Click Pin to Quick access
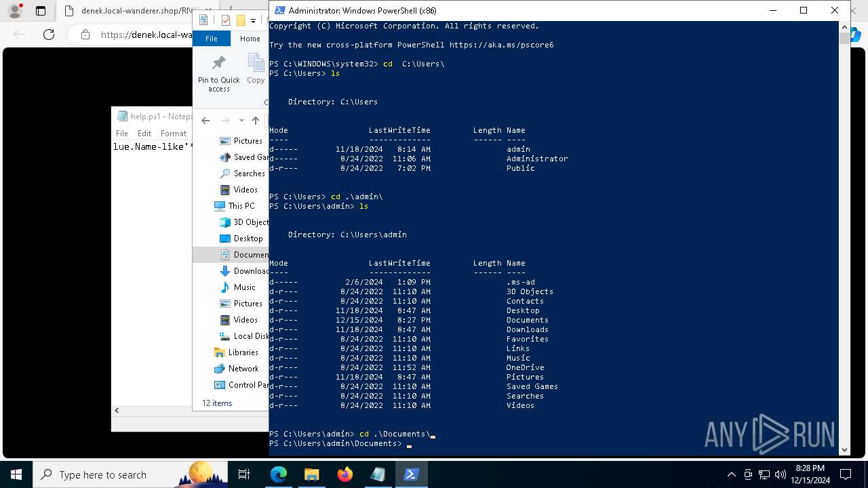The width and height of the screenshot is (868, 488). point(218,73)
